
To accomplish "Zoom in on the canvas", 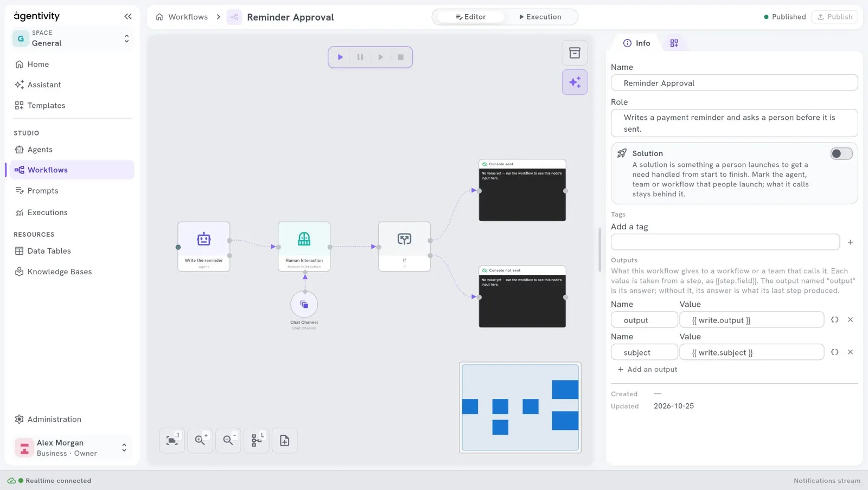I will 200,441.
